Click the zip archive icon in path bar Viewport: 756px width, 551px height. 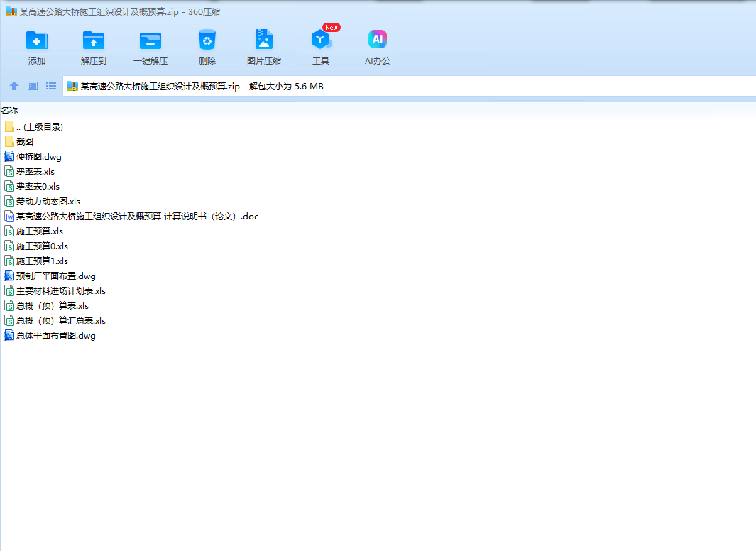point(72,87)
